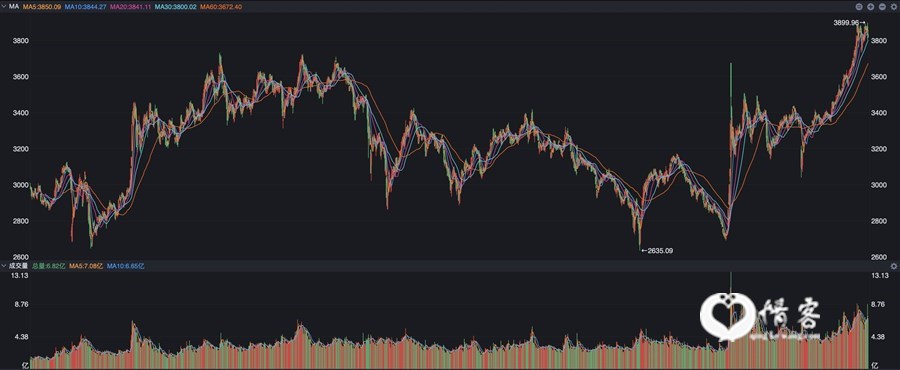Click the volume MA10 legend label
This screenshot has width=900, height=370.
[x=125, y=266]
